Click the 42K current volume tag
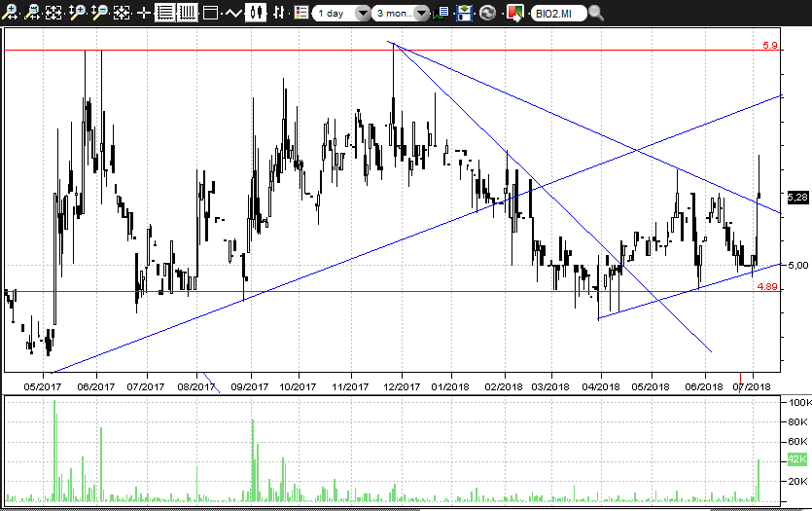 point(797,458)
